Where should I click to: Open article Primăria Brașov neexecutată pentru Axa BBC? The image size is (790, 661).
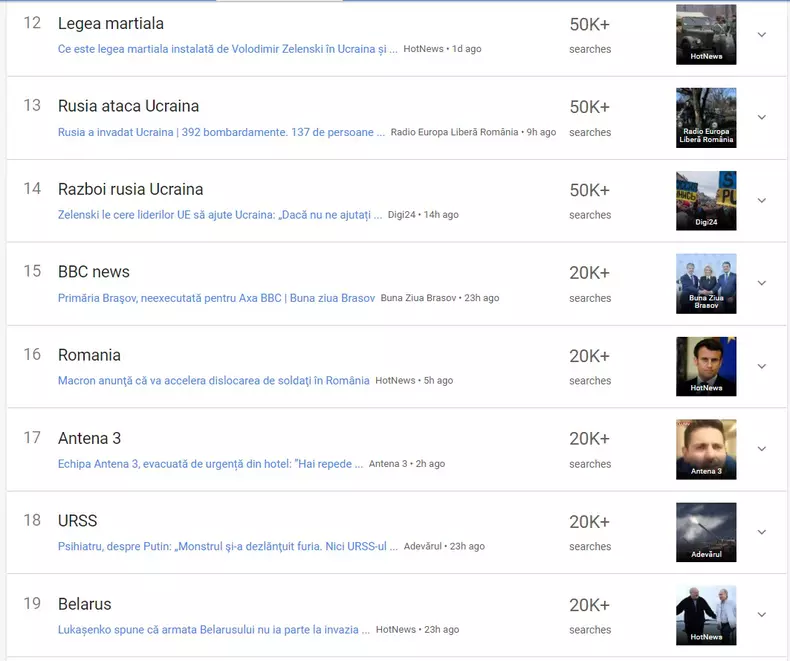[216, 298]
